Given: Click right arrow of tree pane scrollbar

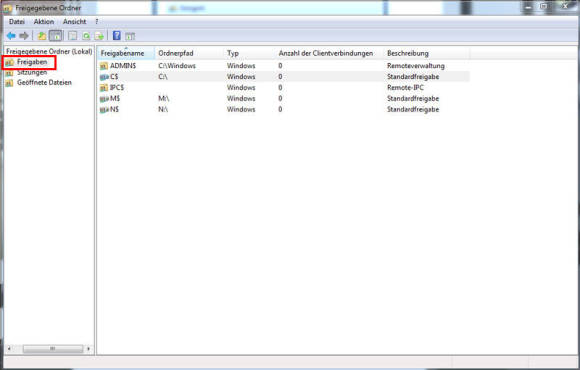Looking at the screenshot, I should (88, 349).
